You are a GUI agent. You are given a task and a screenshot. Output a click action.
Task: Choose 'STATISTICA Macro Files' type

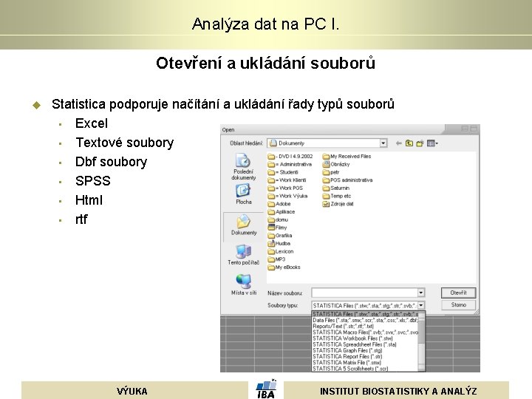pos(365,332)
